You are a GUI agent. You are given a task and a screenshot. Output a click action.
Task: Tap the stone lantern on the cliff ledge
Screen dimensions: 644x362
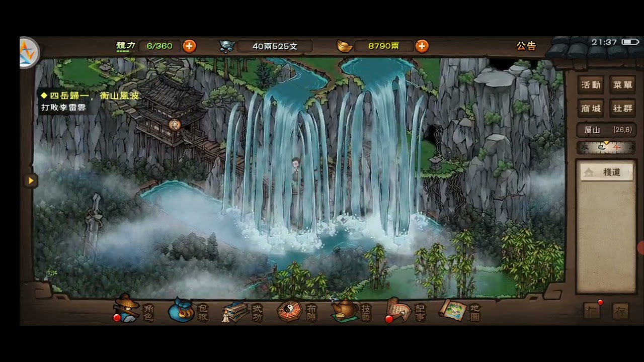tap(437, 162)
